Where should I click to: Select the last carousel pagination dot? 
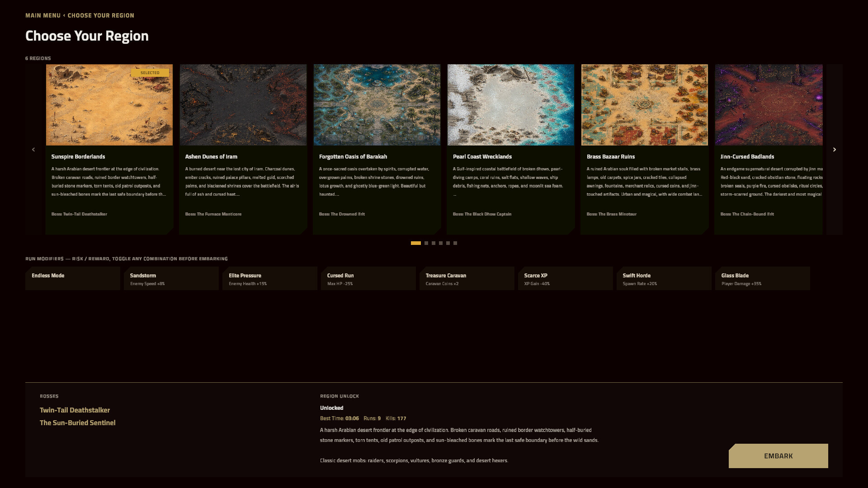455,243
